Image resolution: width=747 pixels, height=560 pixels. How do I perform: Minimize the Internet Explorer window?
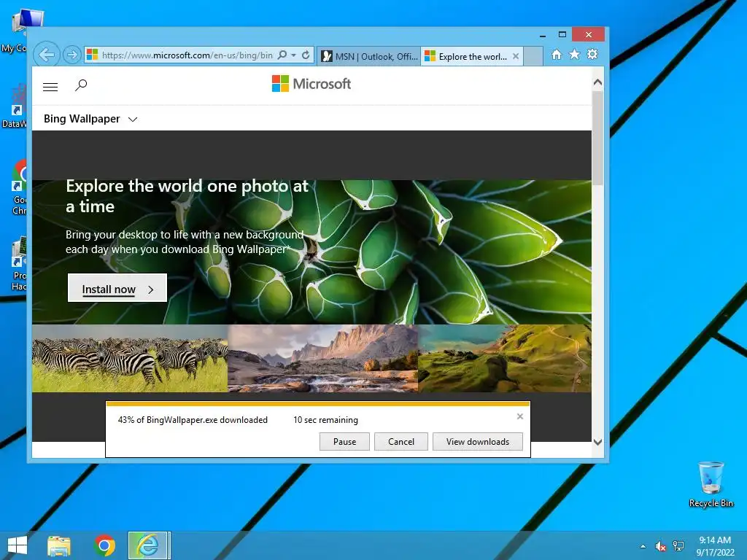click(x=542, y=35)
